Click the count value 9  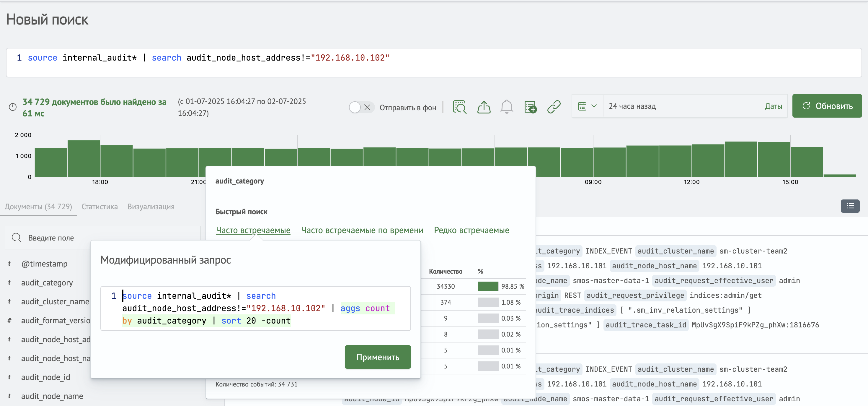(446, 318)
